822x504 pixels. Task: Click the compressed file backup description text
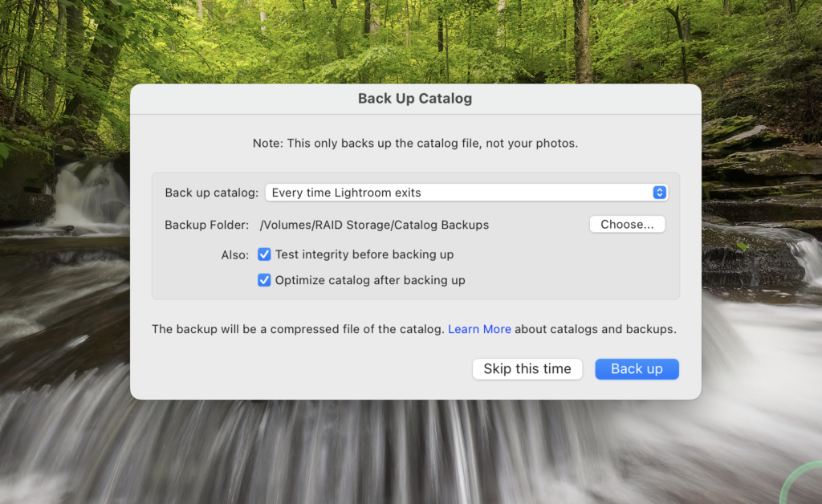click(x=298, y=329)
